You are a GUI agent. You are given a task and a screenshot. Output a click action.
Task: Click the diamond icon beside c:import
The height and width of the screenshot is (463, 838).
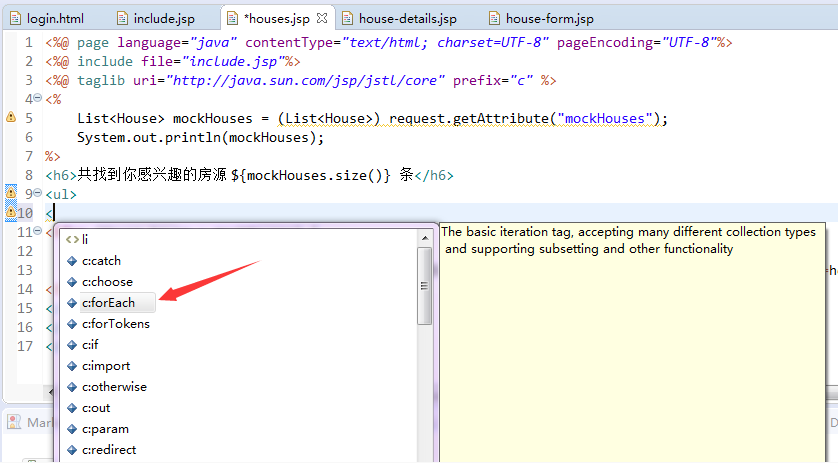72,366
